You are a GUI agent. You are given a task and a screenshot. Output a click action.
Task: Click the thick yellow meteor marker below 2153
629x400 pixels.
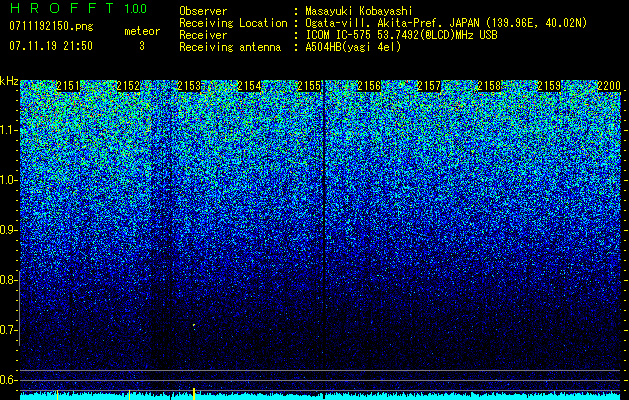[194, 393]
